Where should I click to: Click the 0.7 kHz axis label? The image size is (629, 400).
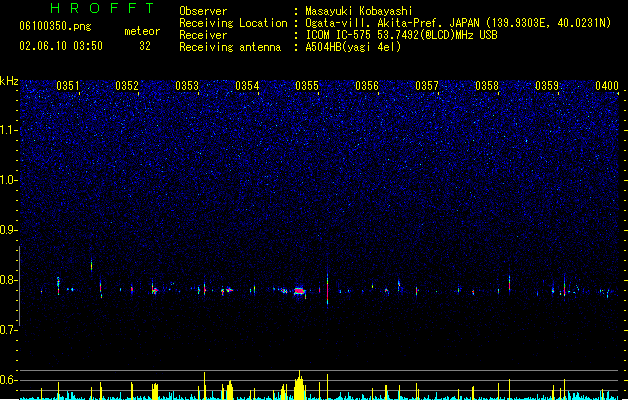tap(8, 330)
